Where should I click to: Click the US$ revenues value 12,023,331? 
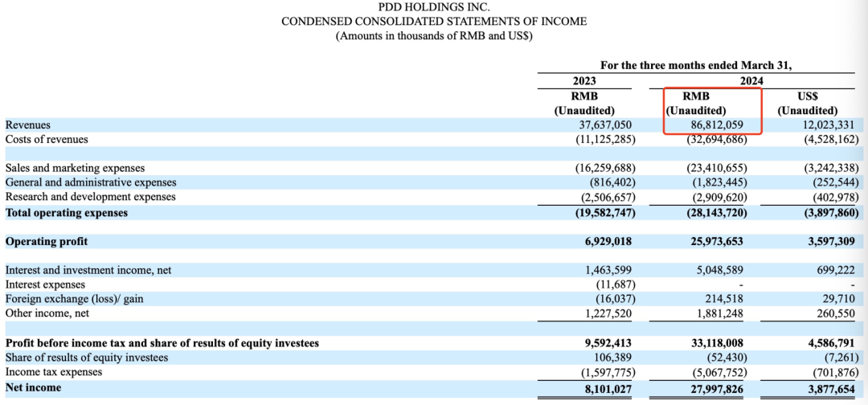pos(828,125)
